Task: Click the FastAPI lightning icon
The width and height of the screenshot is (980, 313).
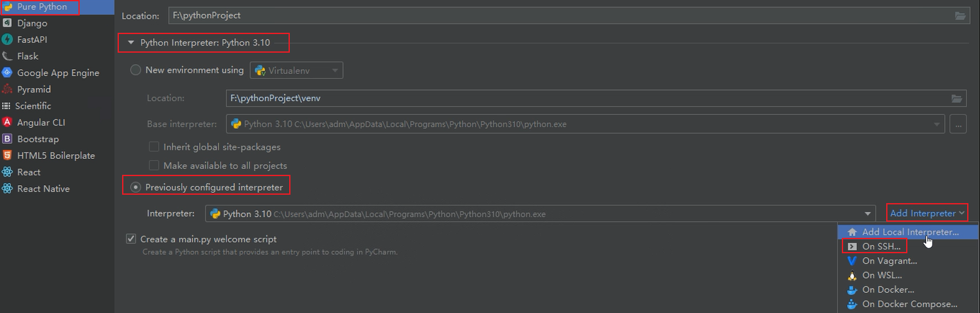Action: pos(7,40)
